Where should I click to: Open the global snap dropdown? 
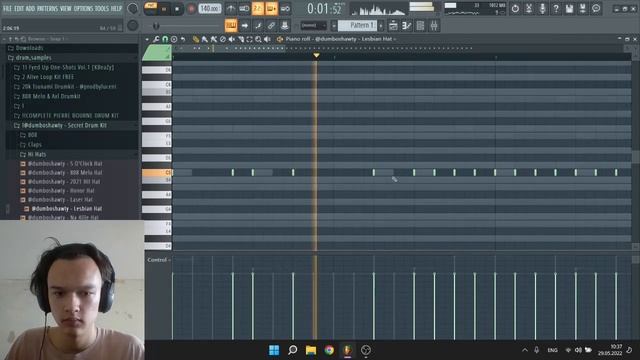click(313, 25)
